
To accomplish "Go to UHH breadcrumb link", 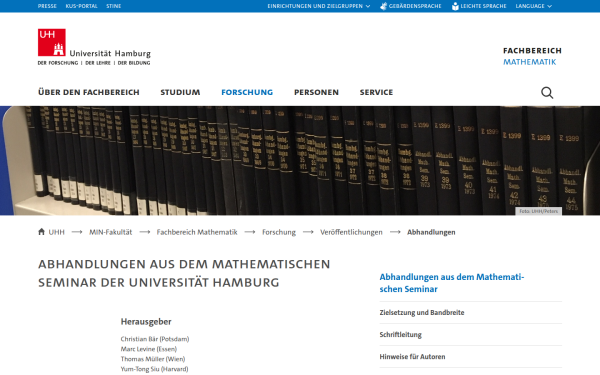I will (57, 232).
